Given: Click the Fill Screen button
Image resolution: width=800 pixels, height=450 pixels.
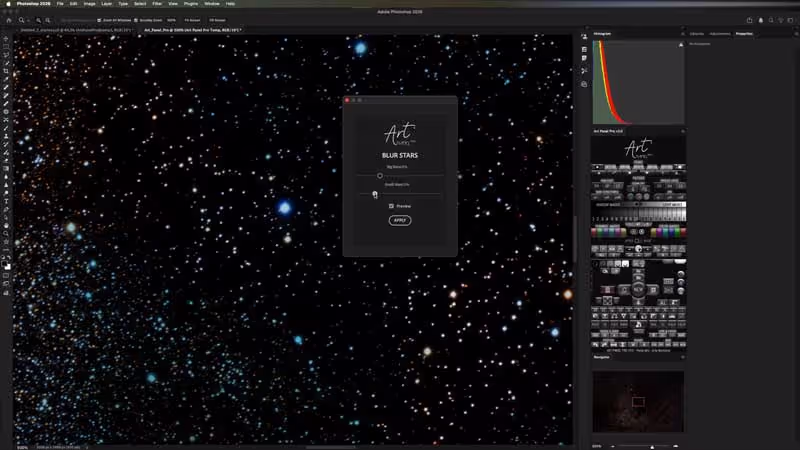Looking at the screenshot, I should [217, 20].
